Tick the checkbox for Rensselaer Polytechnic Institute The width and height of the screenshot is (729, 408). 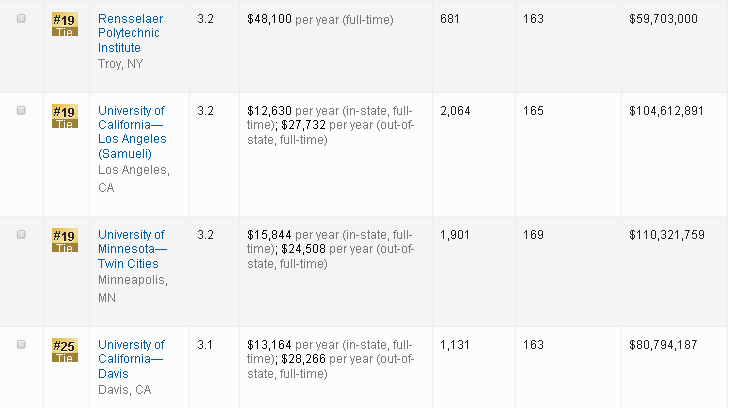tap(21, 19)
